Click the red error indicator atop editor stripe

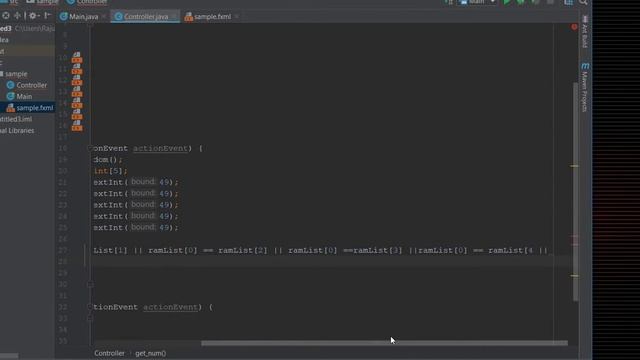pyautogui.click(x=574, y=27)
